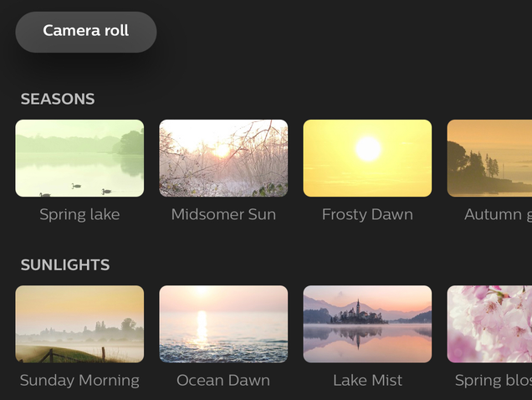Click the Midsomer Sun label text
Screen dimensions: 532x400
pyautogui.click(x=223, y=214)
